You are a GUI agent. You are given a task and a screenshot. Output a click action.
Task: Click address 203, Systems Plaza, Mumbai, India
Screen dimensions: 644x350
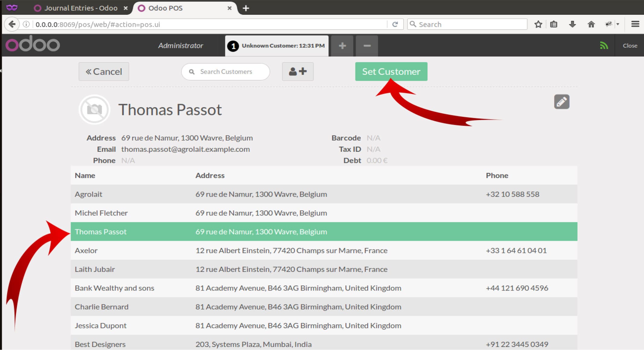click(253, 344)
